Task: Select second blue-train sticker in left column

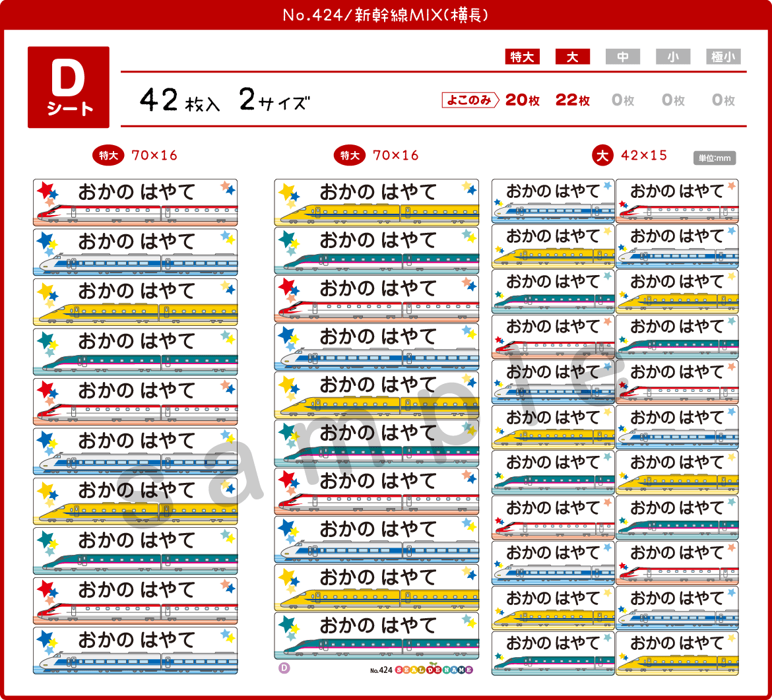Action: [x=135, y=252]
